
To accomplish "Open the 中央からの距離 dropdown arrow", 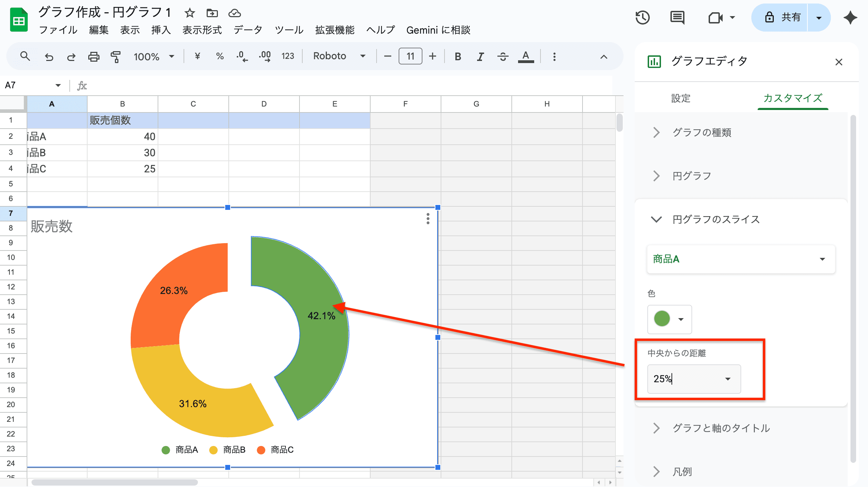I will tap(728, 379).
